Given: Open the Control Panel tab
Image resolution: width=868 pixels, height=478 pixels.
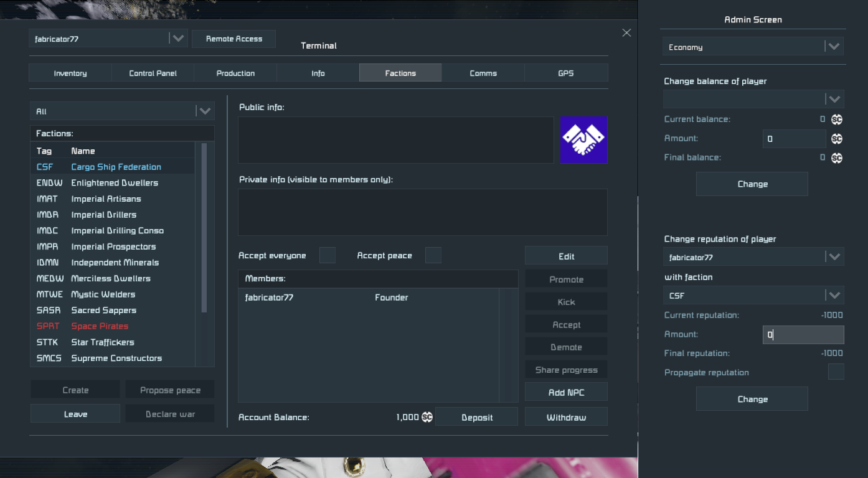Looking at the screenshot, I should [x=153, y=73].
